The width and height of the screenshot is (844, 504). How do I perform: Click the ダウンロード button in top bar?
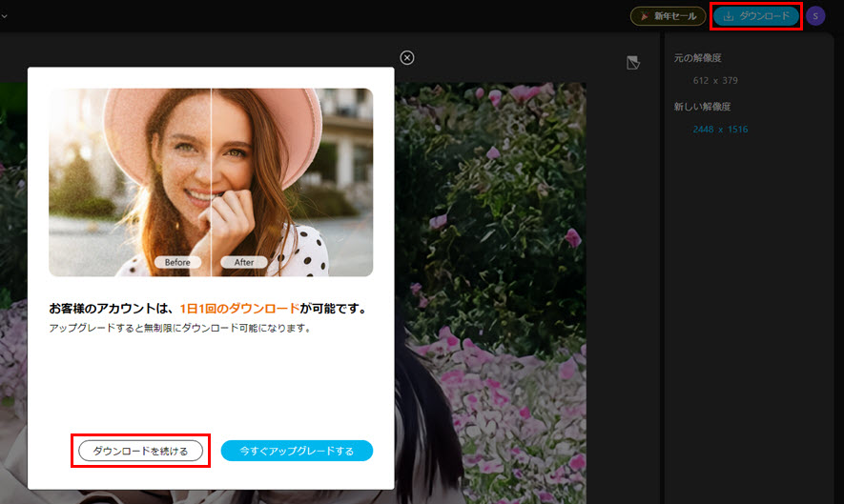coord(756,16)
